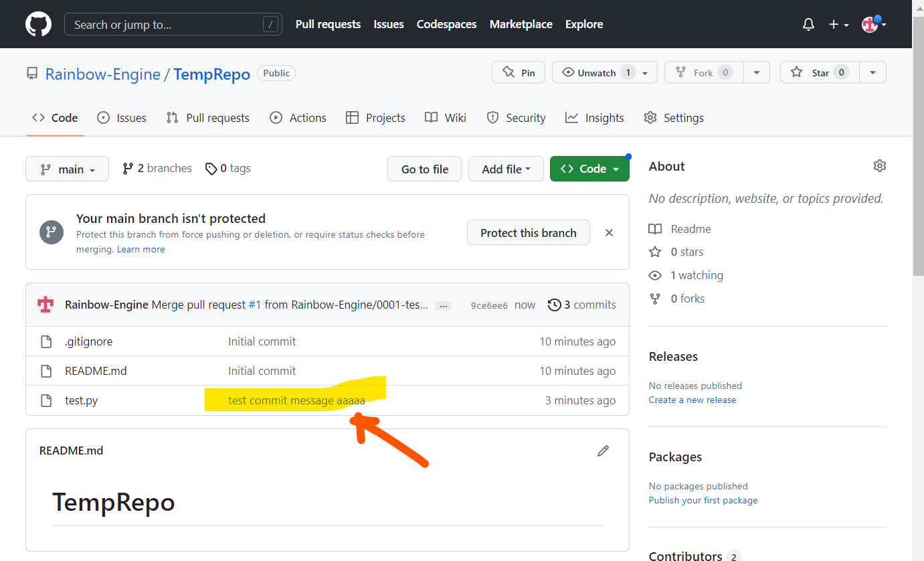Image resolution: width=924 pixels, height=561 pixels.
Task: Open the Learn more link
Action: coord(141,249)
